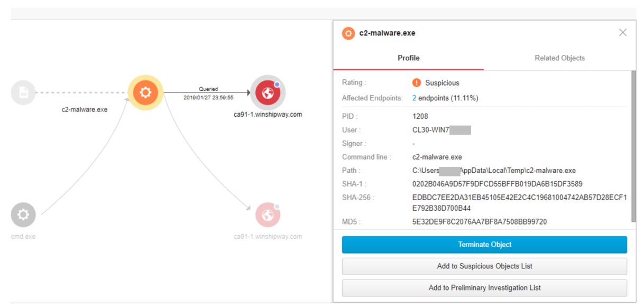Switch to the Related Objects tab
Viewport: 644px width, 308px height.
(x=559, y=58)
